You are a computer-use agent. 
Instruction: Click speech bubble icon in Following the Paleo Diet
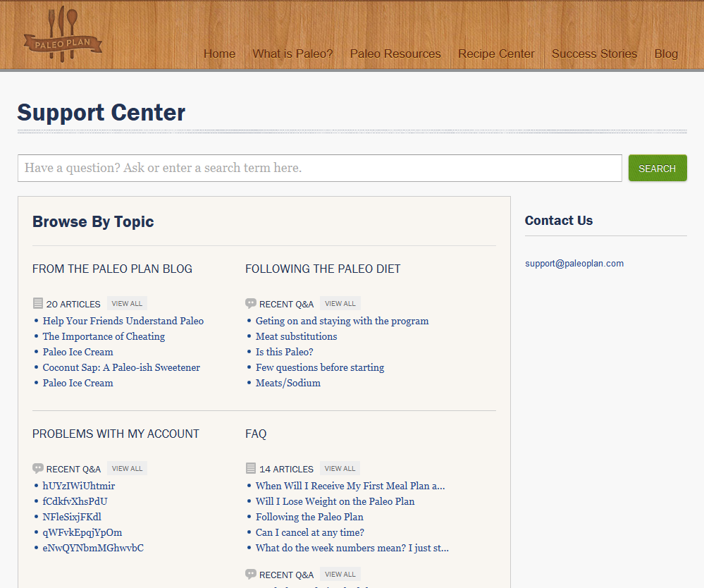pos(251,304)
